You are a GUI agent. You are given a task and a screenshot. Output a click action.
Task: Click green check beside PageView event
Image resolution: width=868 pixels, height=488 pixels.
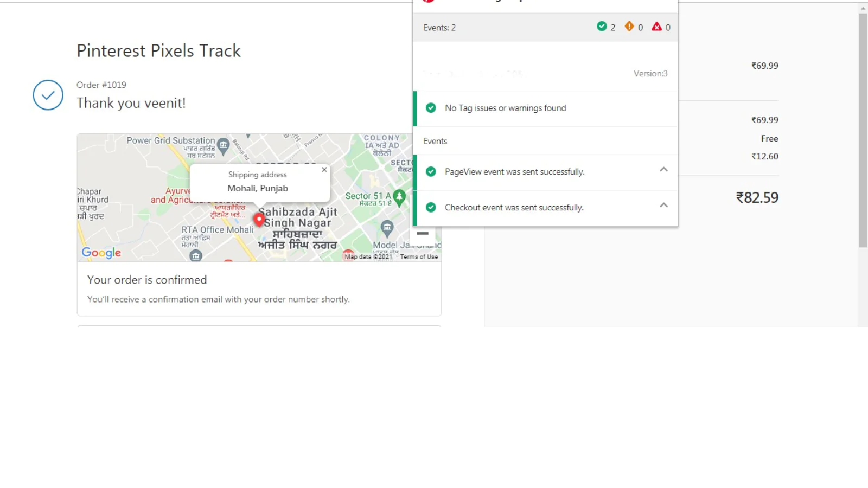431,171
